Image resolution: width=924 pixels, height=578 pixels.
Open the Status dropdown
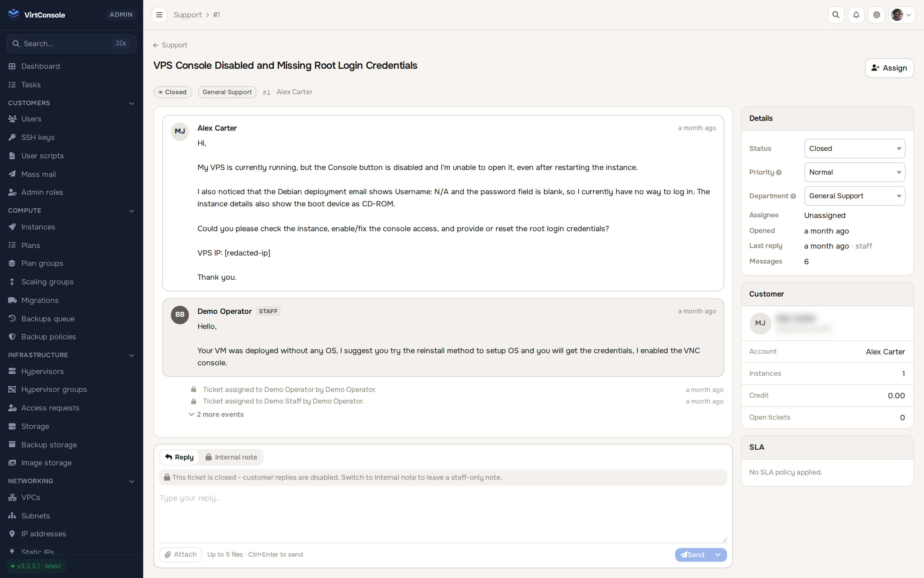854,148
